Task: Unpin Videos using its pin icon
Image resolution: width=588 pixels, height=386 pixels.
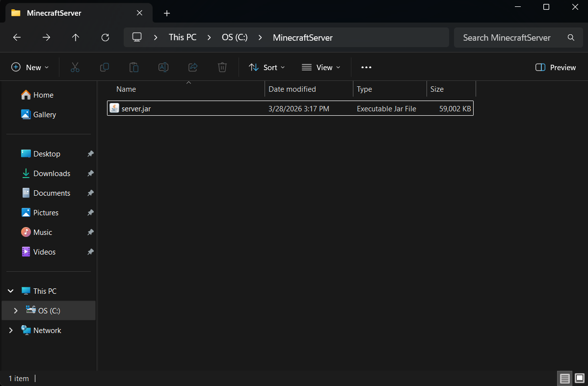Action: coord(90,252)
